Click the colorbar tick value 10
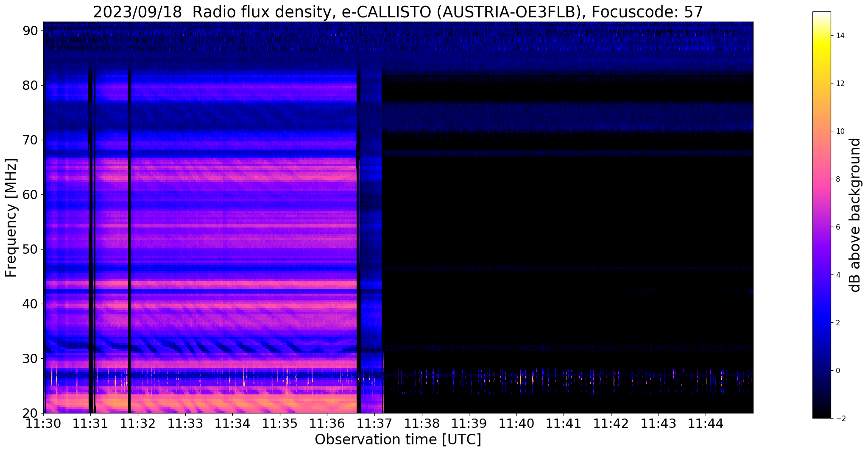 coord(840,131)
